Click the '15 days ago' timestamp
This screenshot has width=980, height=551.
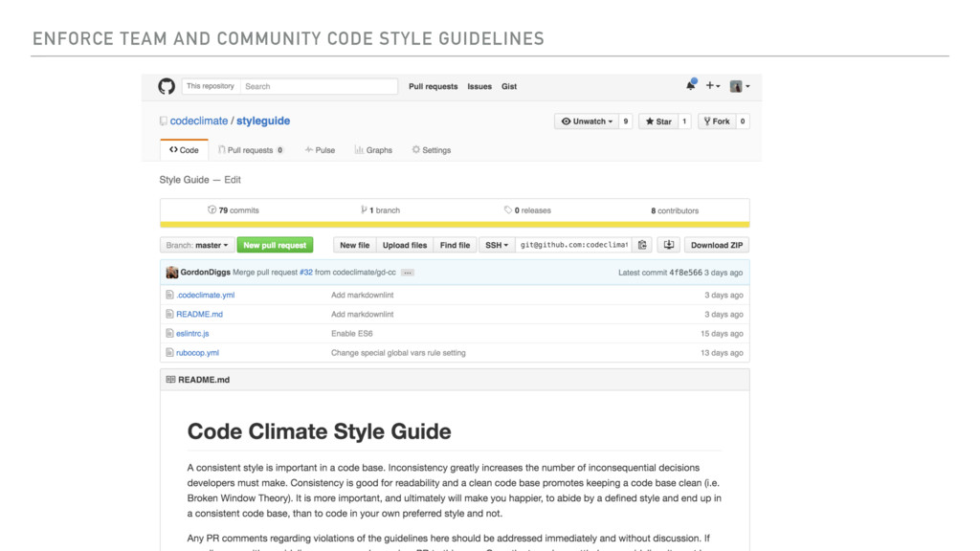coord(722,334)
